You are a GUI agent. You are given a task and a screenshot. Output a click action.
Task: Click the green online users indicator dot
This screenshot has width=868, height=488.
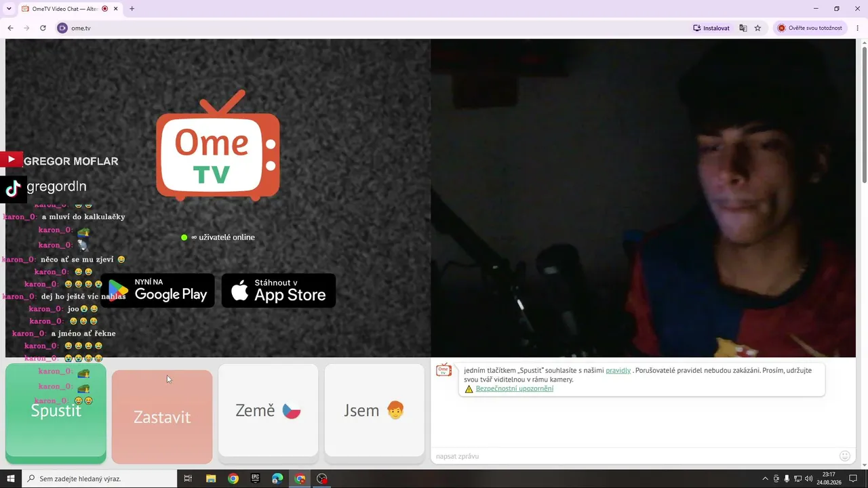coord(184,237)
